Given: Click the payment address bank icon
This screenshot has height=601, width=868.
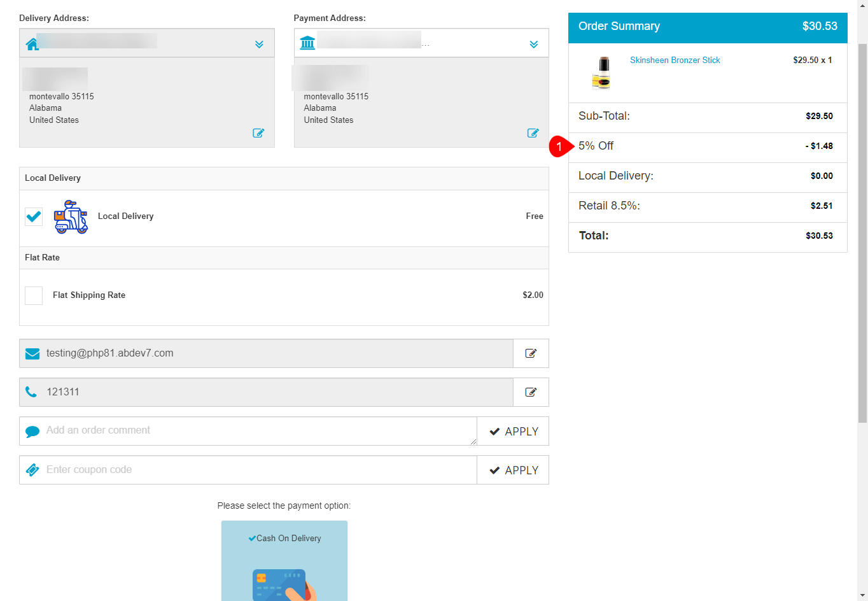Looking at the screenshot, I should (307, 43).
